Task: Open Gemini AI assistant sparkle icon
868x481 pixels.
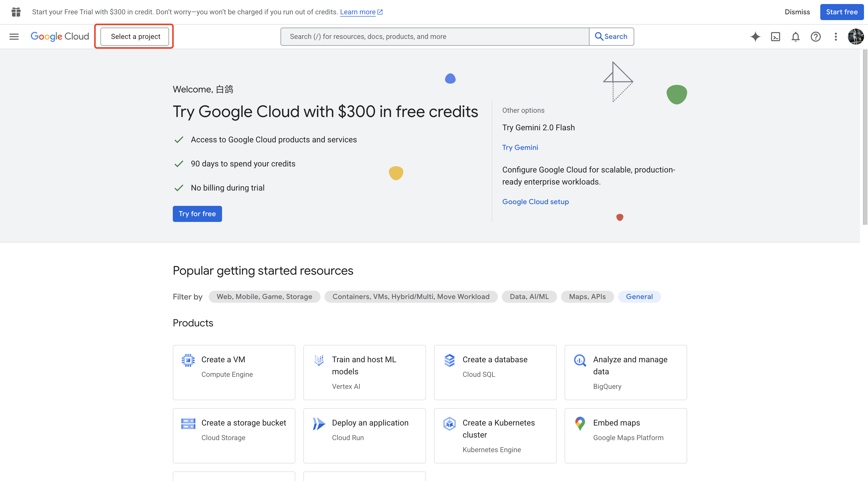Action: pos(755,36)
